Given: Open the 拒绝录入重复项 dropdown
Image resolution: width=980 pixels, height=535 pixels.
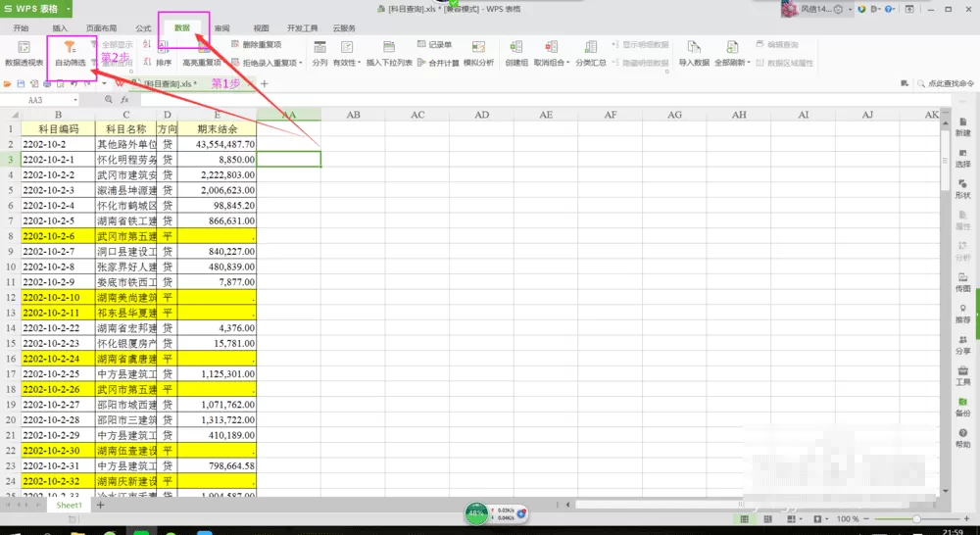Looking at the screenshot, I should coord(301,63).
